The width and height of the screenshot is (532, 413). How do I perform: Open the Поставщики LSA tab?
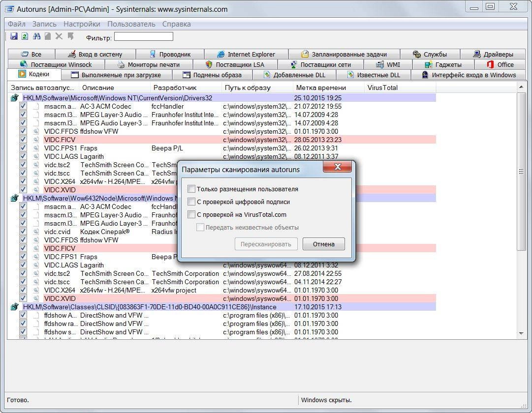coord(235,64)
